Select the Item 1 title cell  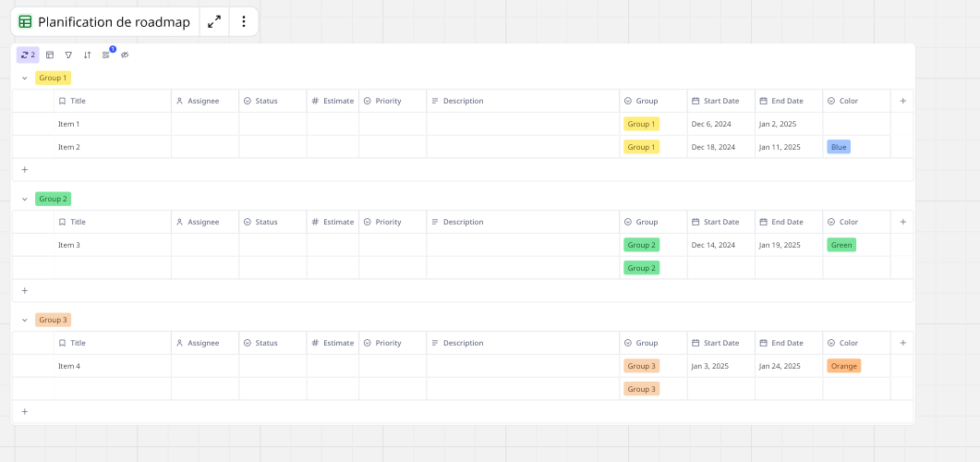(x=113, y=124)
